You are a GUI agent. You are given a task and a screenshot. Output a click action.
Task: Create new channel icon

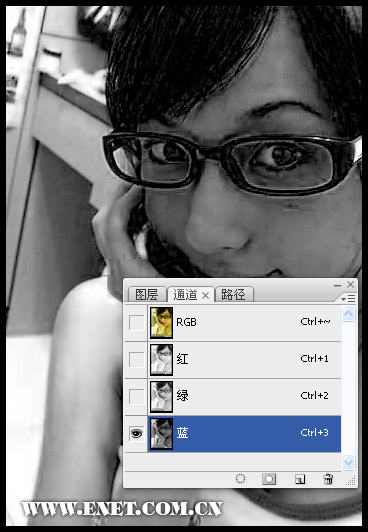coord(300,479)
